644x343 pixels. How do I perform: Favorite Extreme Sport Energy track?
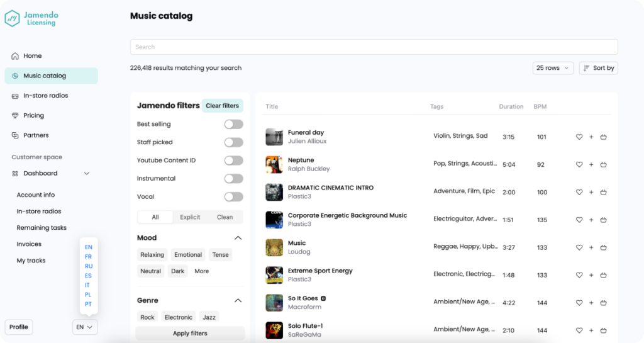coord(579,275)
